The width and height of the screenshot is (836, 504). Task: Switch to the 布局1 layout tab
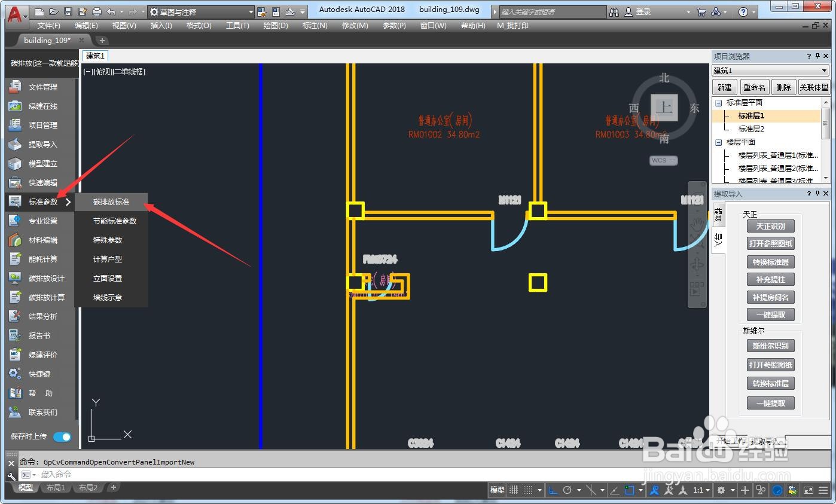click(56, 488)
